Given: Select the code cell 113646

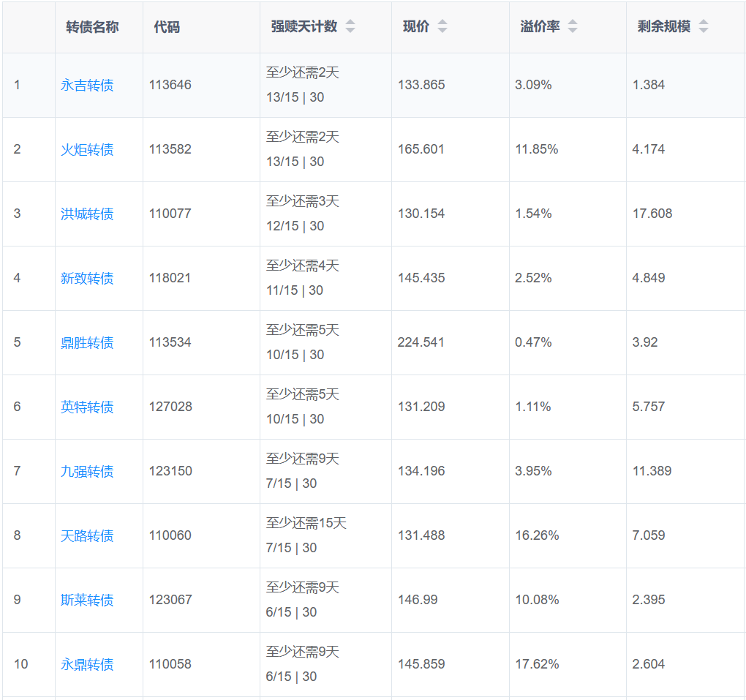Looking at the screenshot, I should click(x=170, y=85).
